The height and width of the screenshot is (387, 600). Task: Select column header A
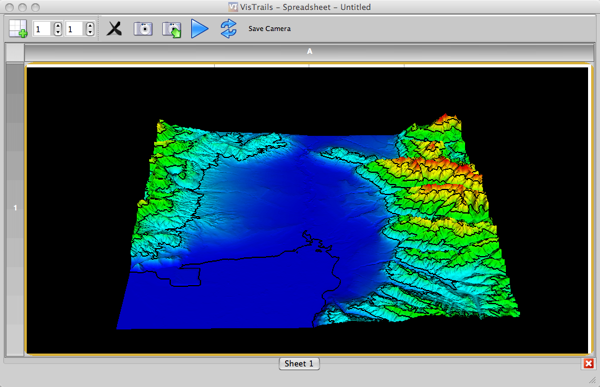[x=309, y=51]
